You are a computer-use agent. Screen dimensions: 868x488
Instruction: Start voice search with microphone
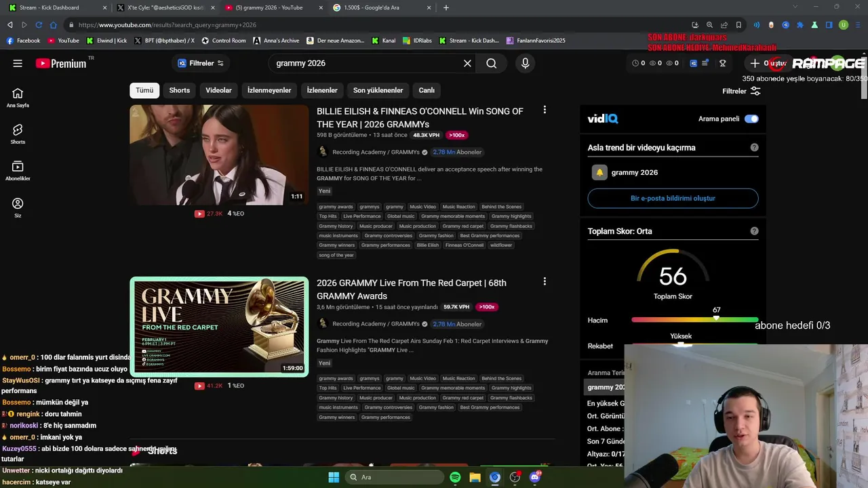(x=525, y=63)
